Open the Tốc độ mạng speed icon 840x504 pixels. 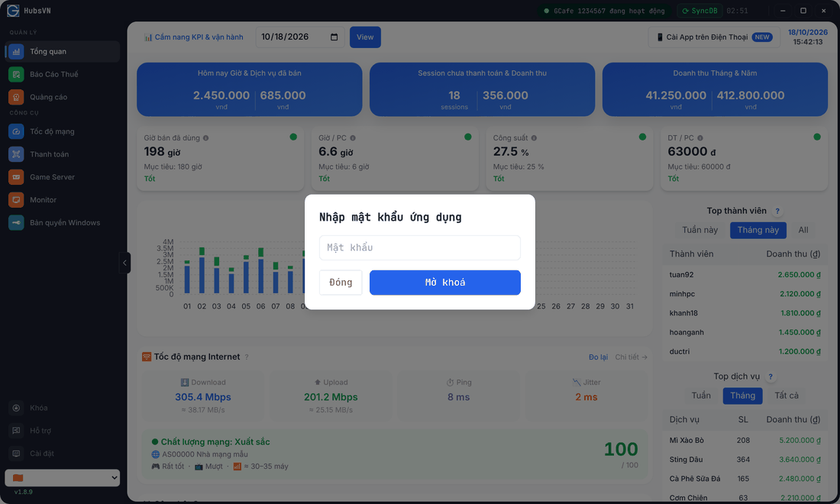(16, 131)
